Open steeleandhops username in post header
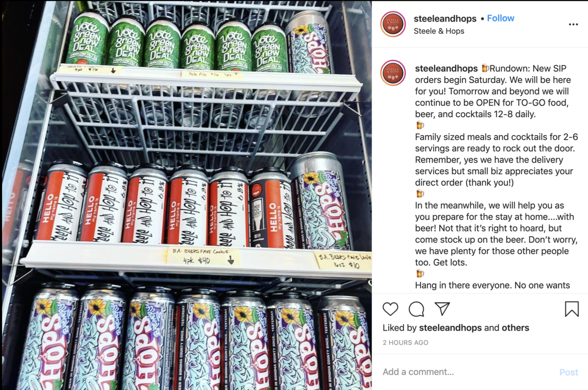 [x=445, y=19]
